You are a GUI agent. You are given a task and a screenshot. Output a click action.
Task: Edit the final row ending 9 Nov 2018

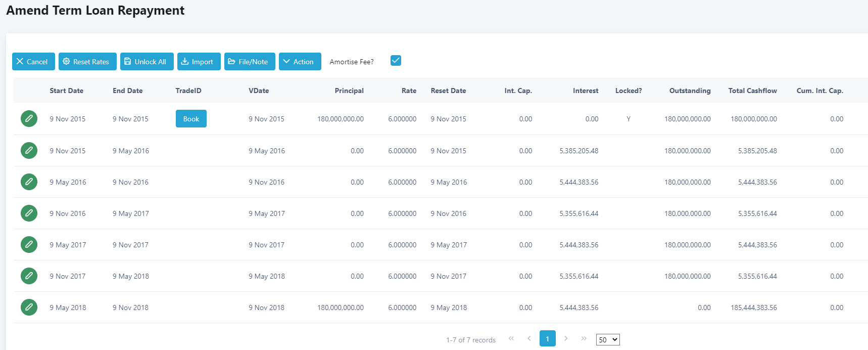pyautogui.click(x=29, y=308)
